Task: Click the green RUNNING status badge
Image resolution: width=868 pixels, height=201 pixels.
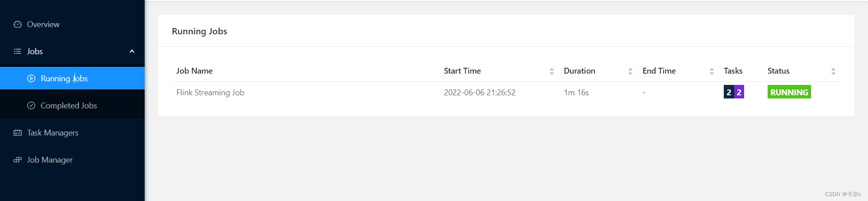Action: pyautogui.click(x=789, y=92)
